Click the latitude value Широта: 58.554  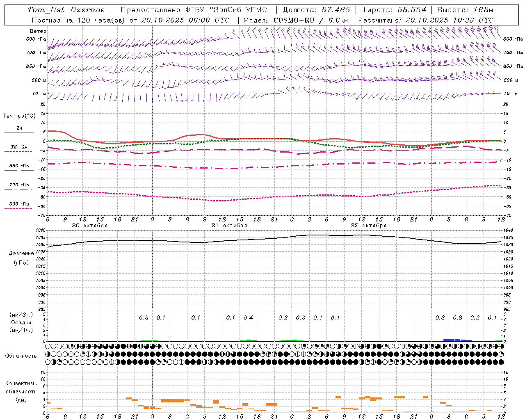pyautogui.click(x=394, y=10)
